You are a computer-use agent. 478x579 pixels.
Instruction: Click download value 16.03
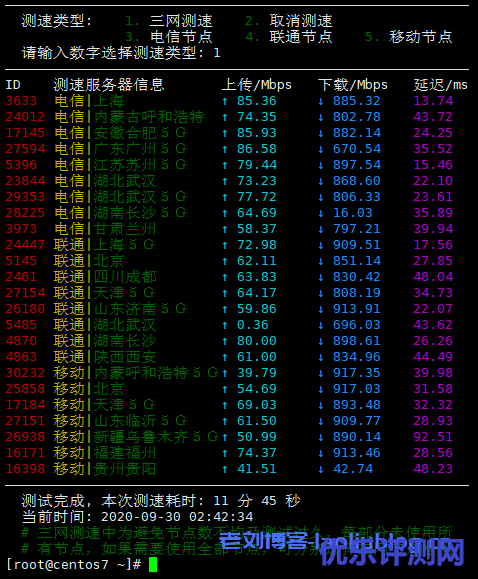[x=353, y=213]
